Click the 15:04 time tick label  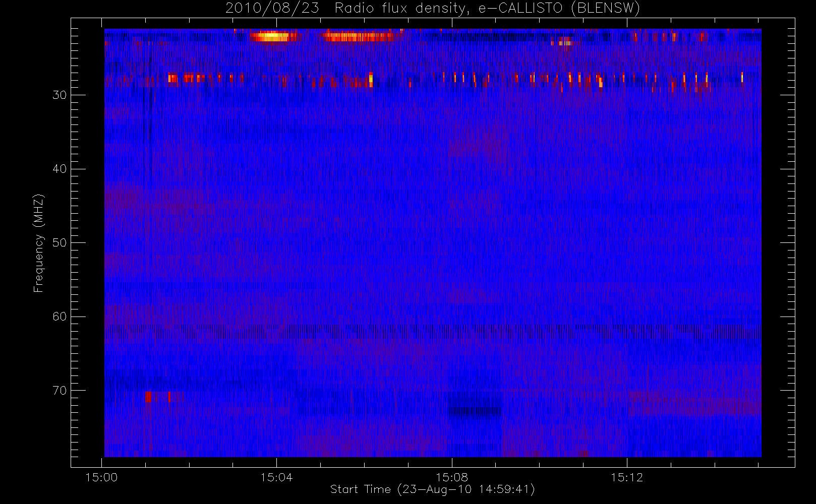276,477
